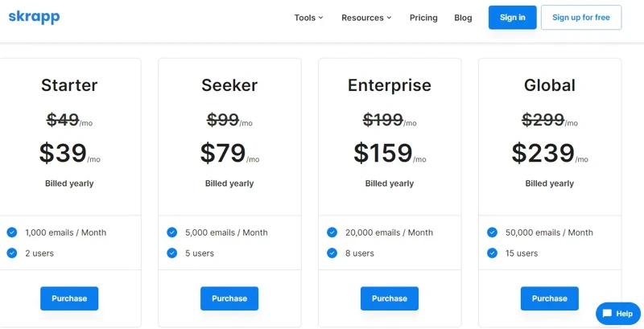Open the Blog link

click(x=463, y=18)
